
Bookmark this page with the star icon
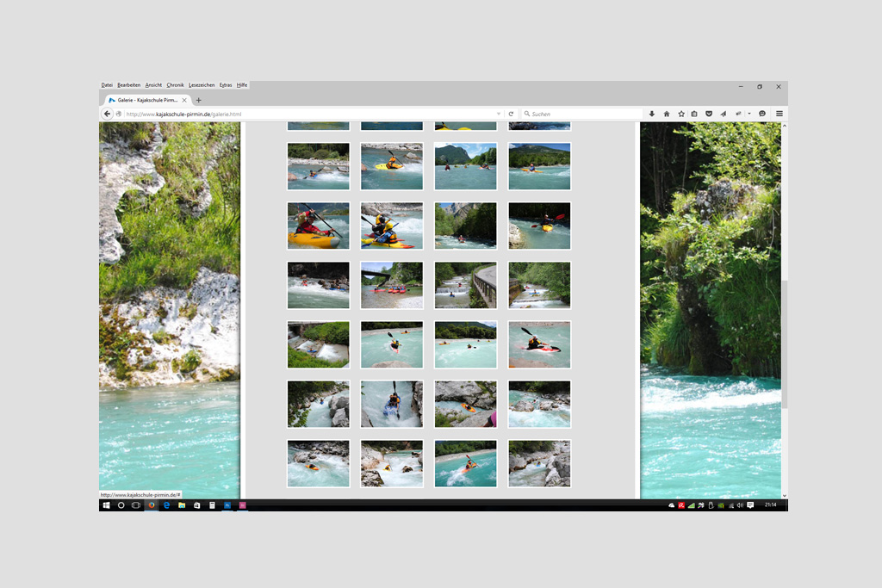(680, 114)
